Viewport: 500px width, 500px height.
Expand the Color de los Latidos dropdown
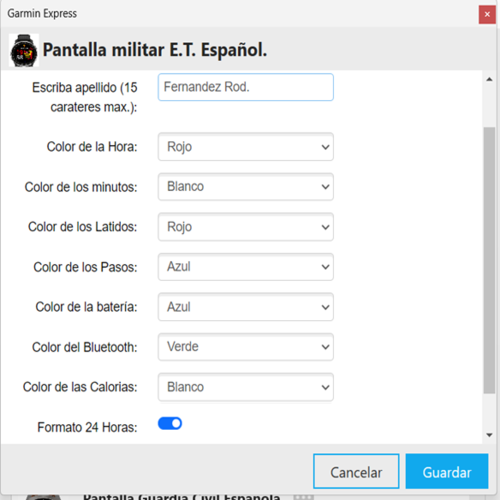246,227
